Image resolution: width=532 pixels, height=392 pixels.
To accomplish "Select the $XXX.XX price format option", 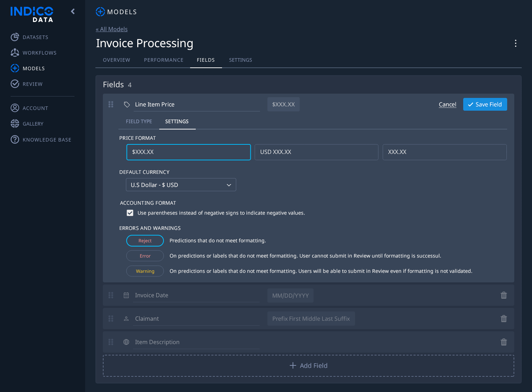I will (x=189, y=152).
